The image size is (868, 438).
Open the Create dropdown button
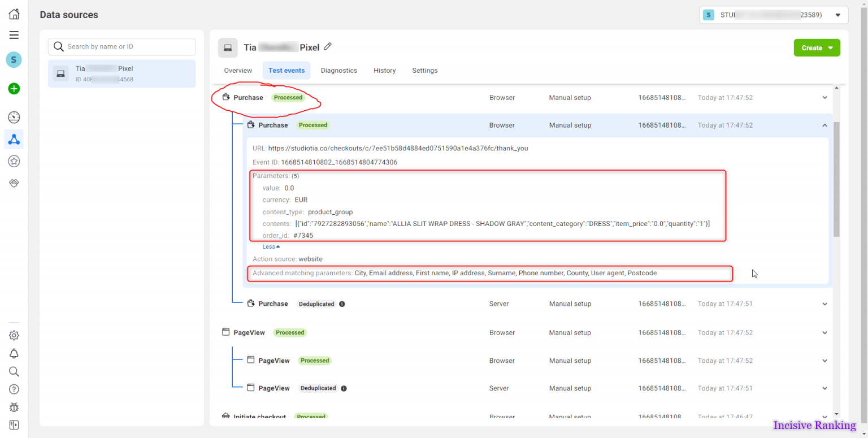pyautogui.click(x=817, y=48)
